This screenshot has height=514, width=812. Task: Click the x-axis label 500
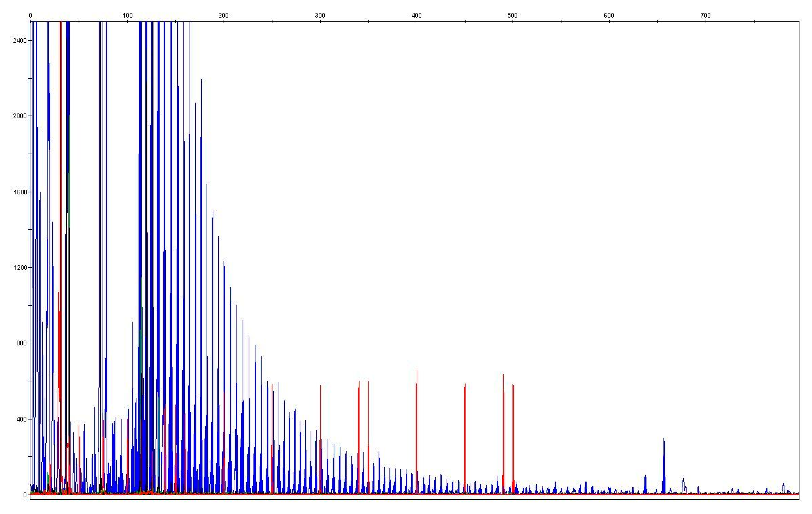click(x=512, y=15)
